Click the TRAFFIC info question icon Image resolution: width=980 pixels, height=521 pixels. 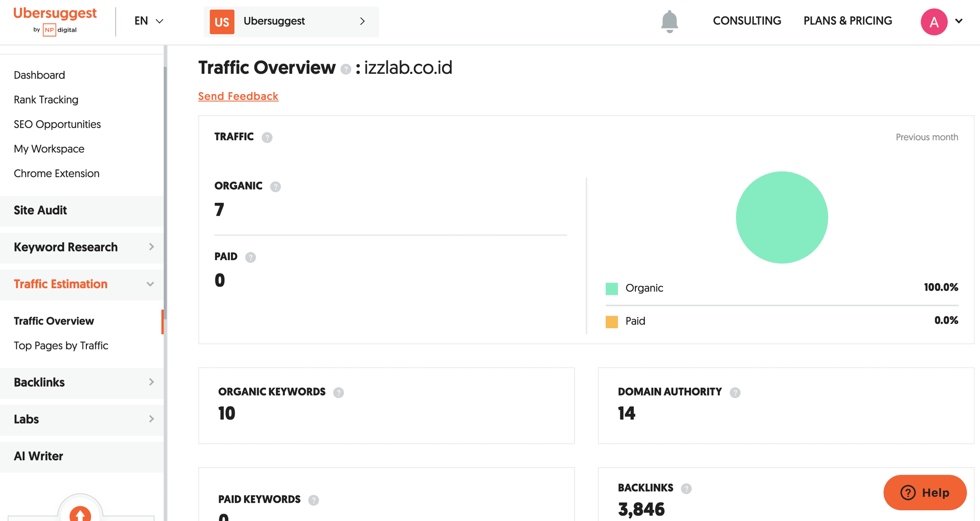point(267,138)
